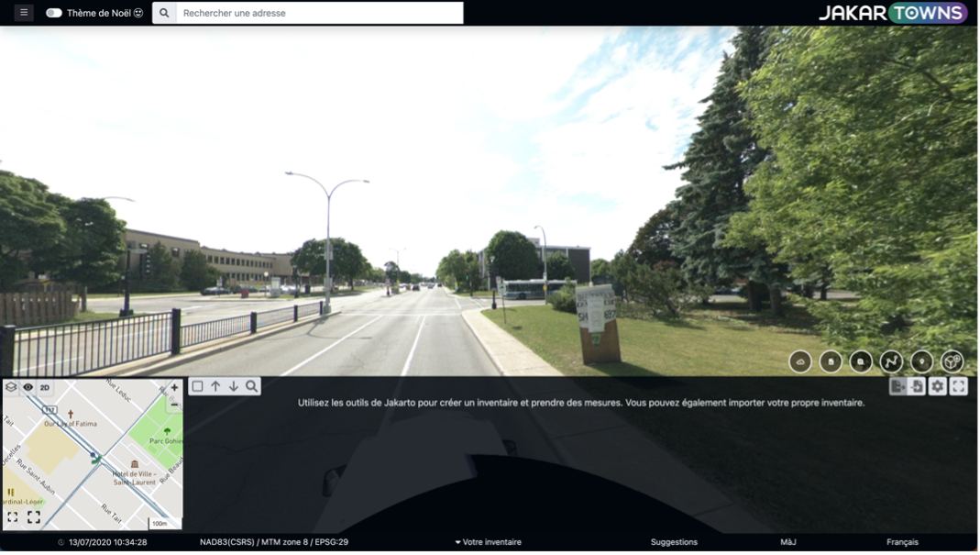Open the Jakarto settings gear

tap(936, 387)
